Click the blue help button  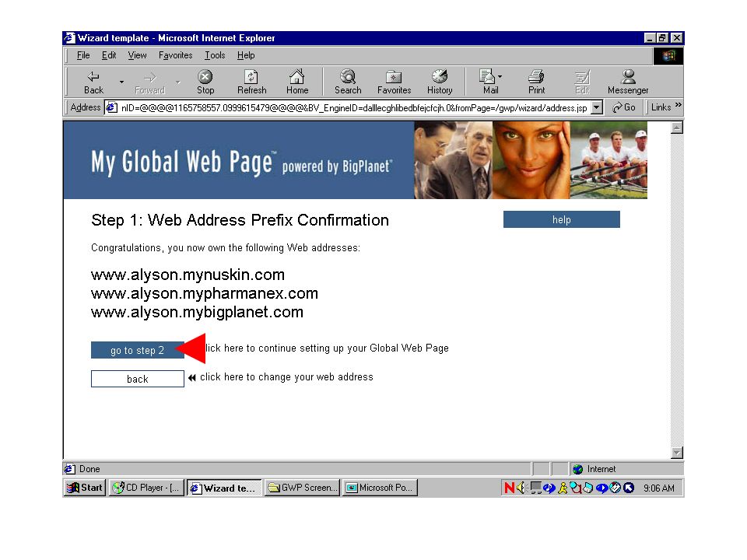point(561,219)
